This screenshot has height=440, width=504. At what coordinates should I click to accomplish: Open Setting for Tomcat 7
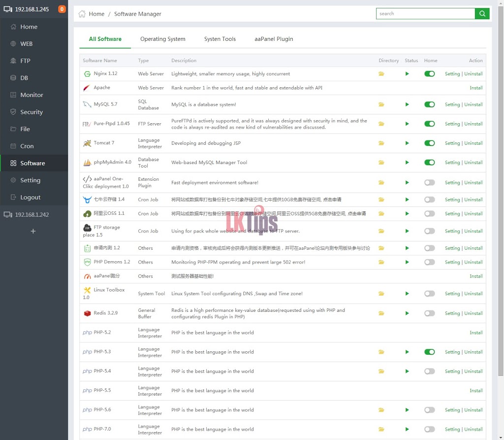point(452,143)
